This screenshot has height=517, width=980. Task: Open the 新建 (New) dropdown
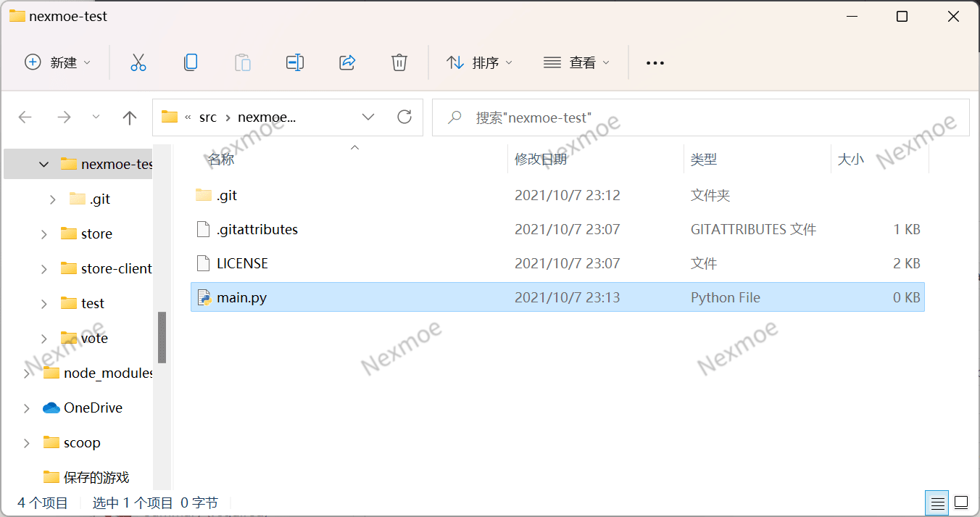(58, 63)
